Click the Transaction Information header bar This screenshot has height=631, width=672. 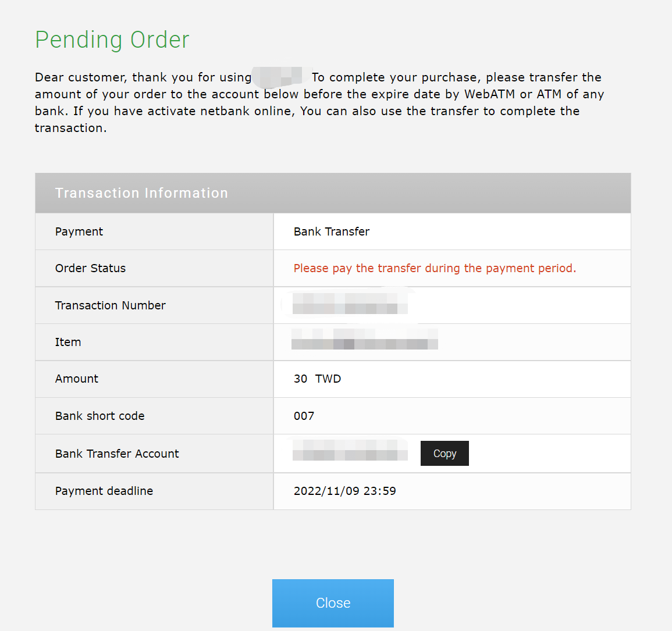click(x=141, y=192)
